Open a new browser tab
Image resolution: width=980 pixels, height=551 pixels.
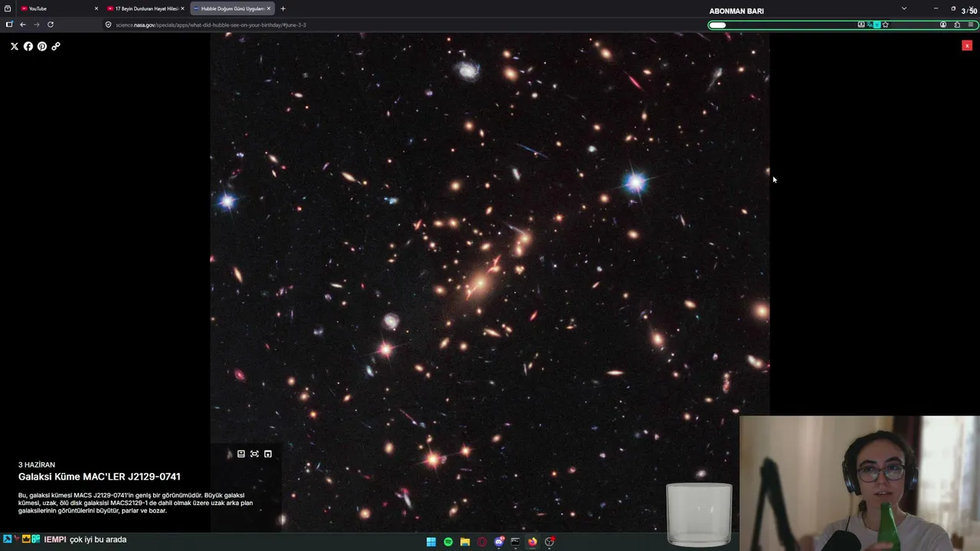(x=283, y=8)
